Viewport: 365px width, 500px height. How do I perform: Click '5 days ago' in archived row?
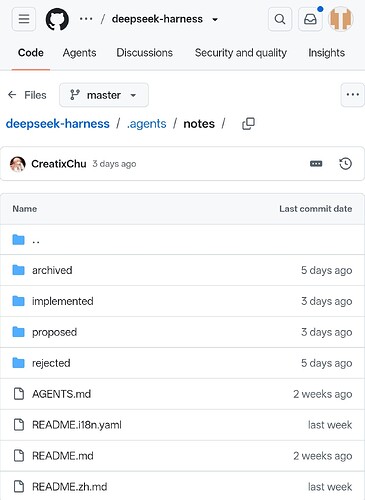[327, 270]
